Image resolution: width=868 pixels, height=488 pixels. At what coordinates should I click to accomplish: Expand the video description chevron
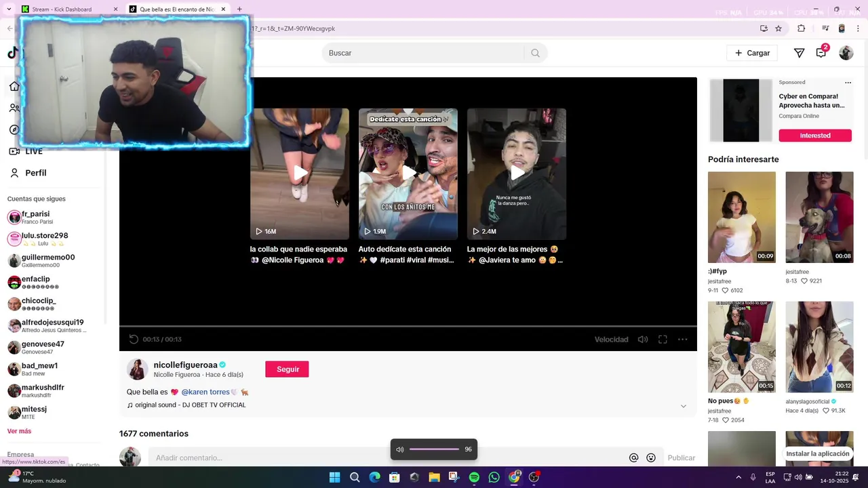(x=683, y=406)
